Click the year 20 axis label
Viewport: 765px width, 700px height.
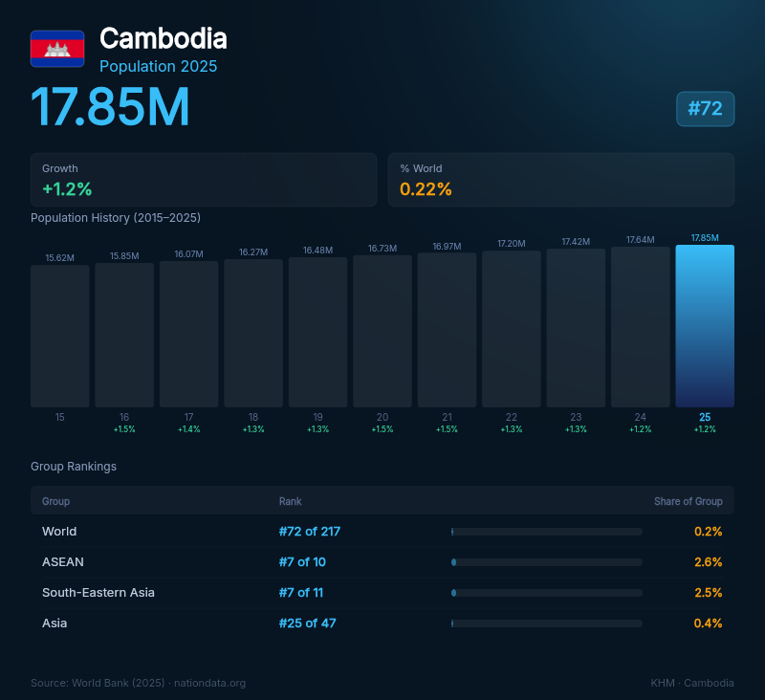[382, 417]
